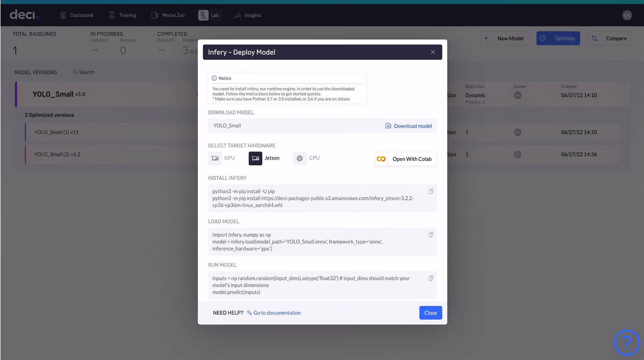Click the Compare button

point(610,38)
